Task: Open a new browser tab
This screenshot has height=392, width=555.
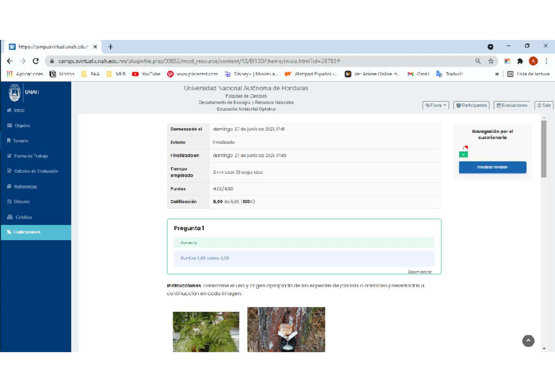Action: coord(111,47)
